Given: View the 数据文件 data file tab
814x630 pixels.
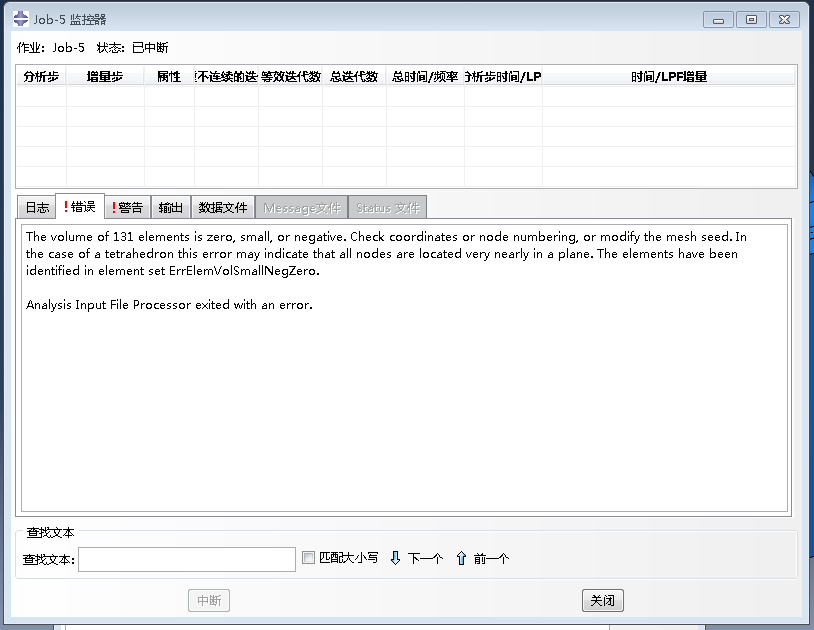Looking at the screenshot, I should point(222,206).
